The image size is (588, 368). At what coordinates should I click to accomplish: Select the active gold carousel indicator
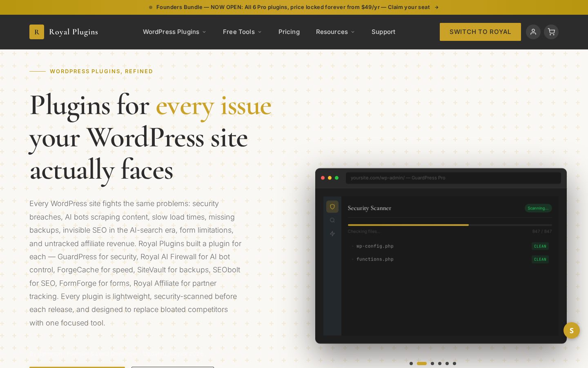point(422,364)
